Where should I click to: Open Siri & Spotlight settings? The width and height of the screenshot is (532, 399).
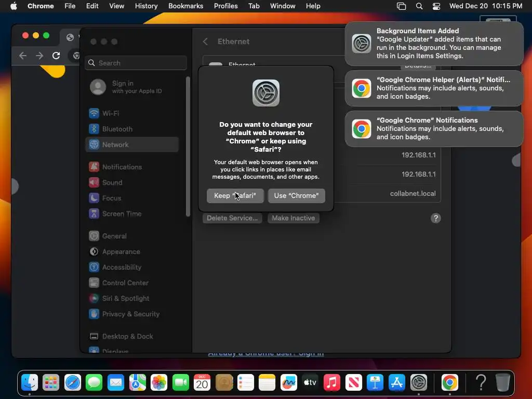132,299
